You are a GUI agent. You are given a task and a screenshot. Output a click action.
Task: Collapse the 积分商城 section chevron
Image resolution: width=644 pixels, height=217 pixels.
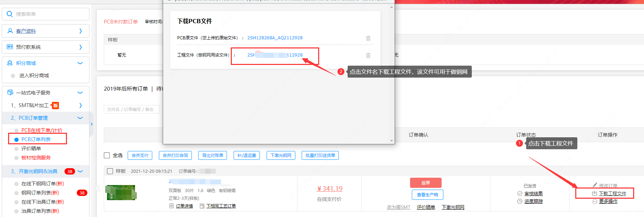[80, 63]
